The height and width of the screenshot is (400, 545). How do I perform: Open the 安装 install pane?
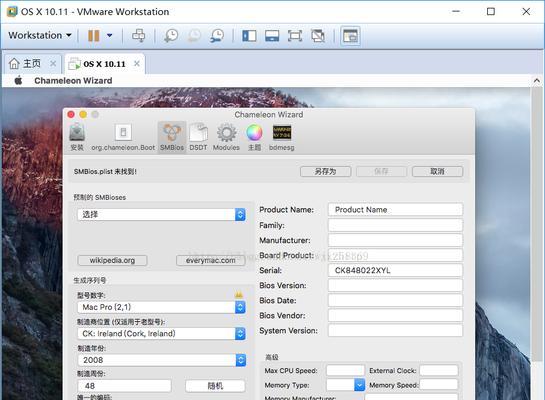click(77, 137)
